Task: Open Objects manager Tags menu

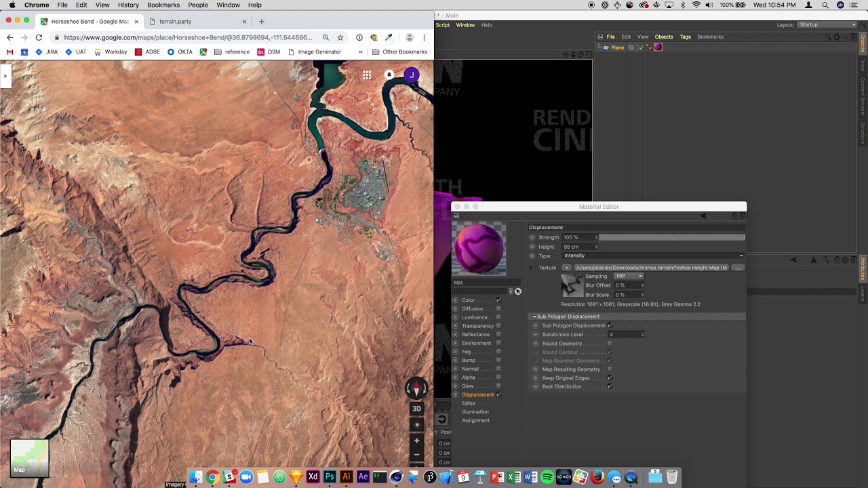Action: [685, 37]
